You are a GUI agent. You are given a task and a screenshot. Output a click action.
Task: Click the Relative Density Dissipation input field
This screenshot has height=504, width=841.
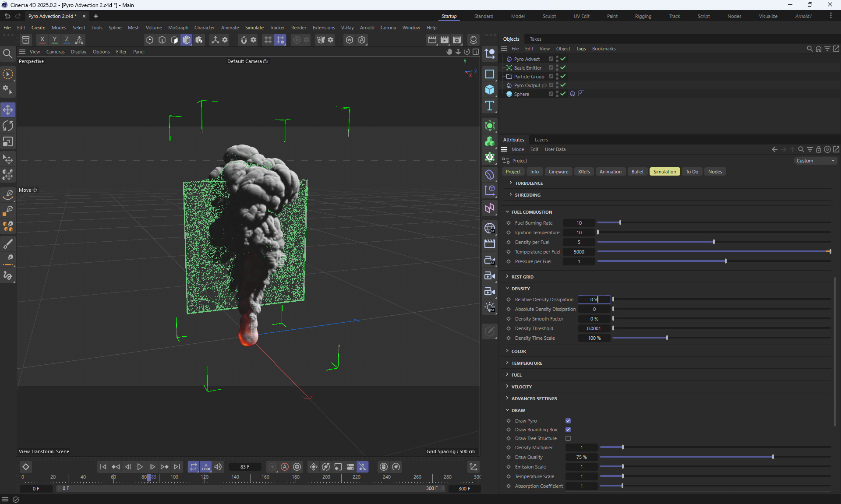coord(594,300)
